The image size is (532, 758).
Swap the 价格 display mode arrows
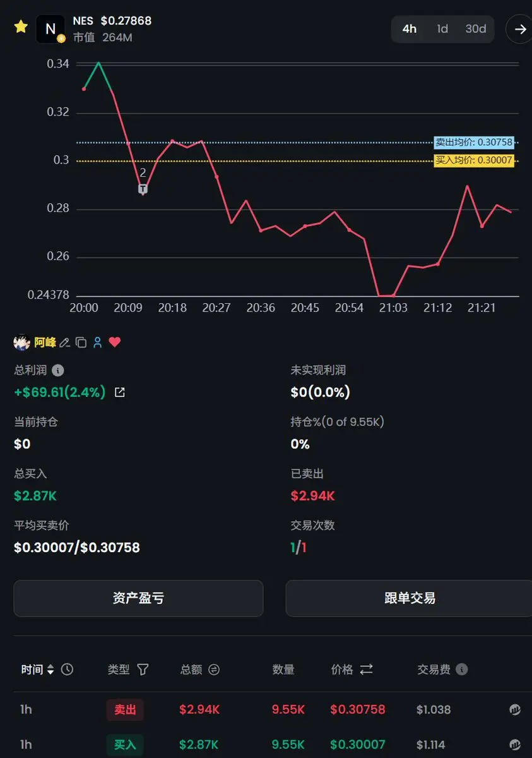pos(366,670)
